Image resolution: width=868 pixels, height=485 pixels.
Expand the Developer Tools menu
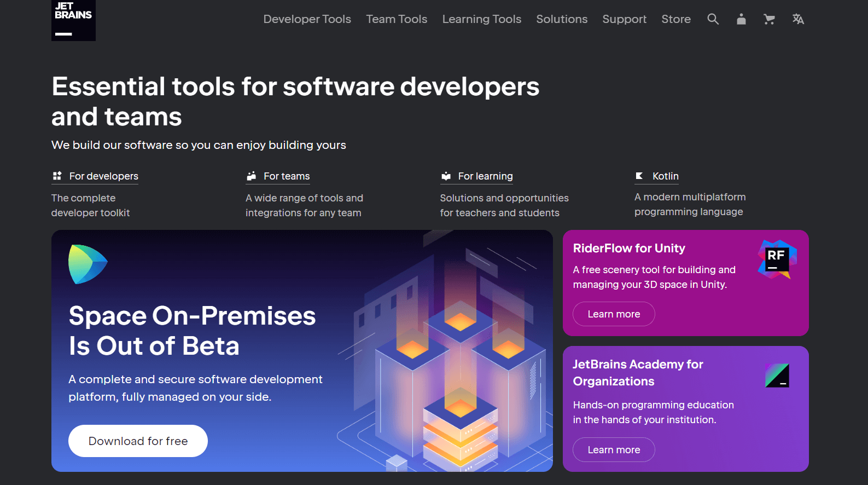click(x=307, y=19)
